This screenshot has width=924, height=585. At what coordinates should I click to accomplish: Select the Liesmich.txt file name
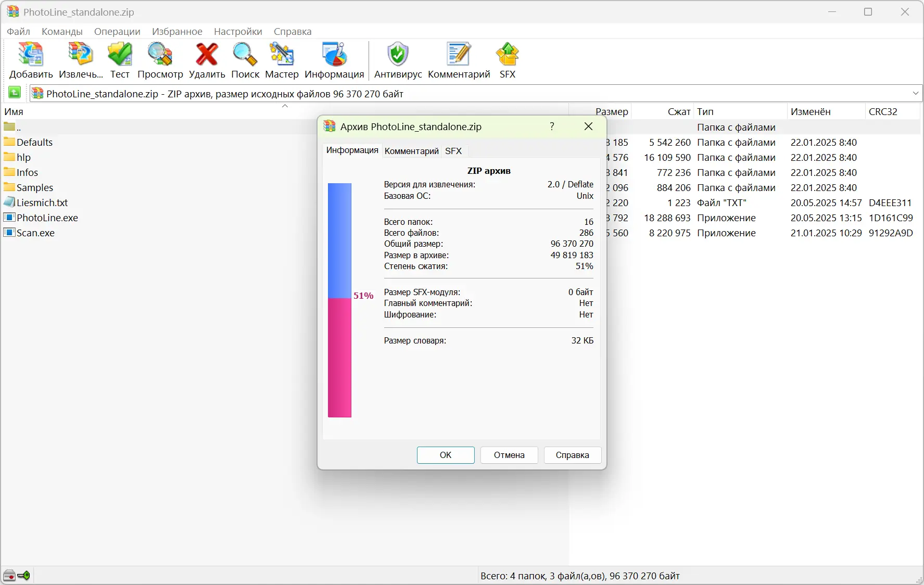[x=42, y=202]
